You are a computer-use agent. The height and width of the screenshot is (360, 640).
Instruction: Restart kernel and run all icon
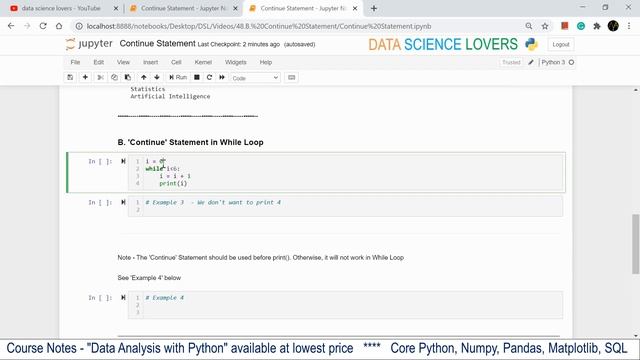tap(222, 77)
